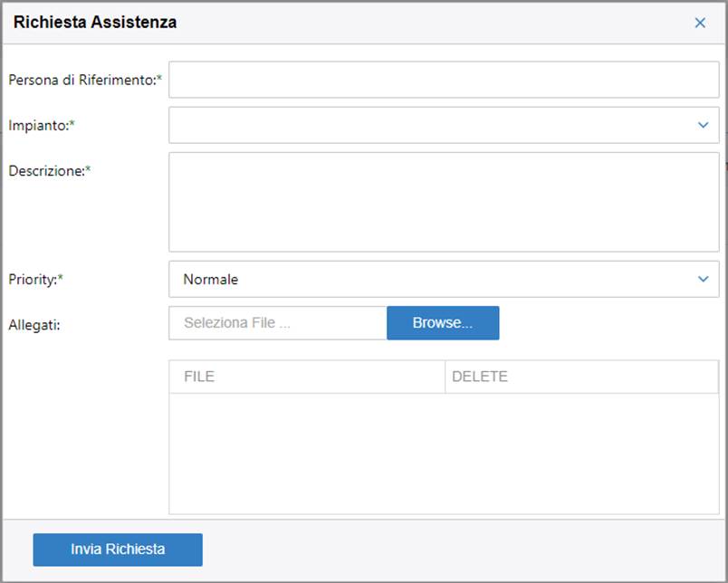The height and width of the screenshot is (583, 728).
Task: Focus the Descrizione text area
Action: tap(444, 201)
